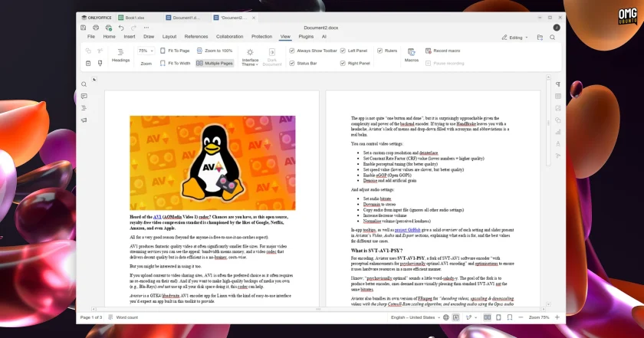Click the Fit To Width button
This screenshot has height=338, width=644.
(176, 64)
